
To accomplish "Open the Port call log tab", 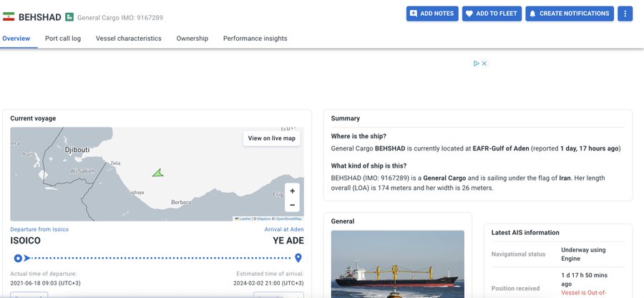I will click(63, 39).
